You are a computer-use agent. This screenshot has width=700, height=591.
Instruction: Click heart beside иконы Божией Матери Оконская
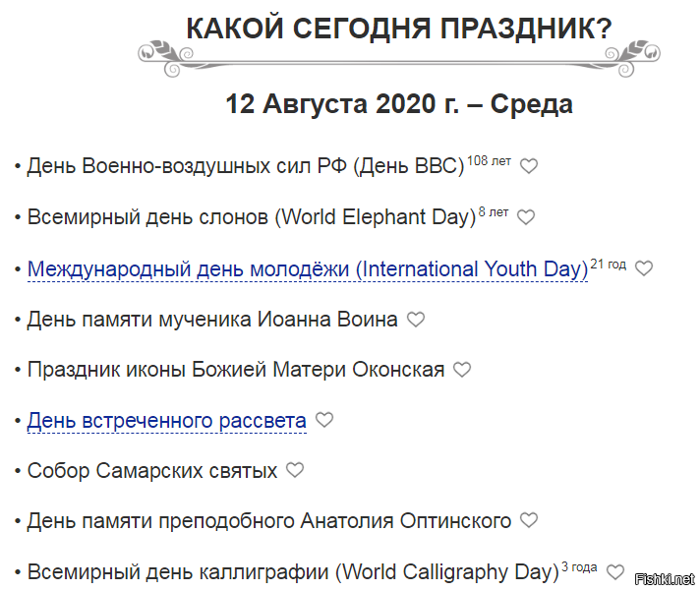462,371
